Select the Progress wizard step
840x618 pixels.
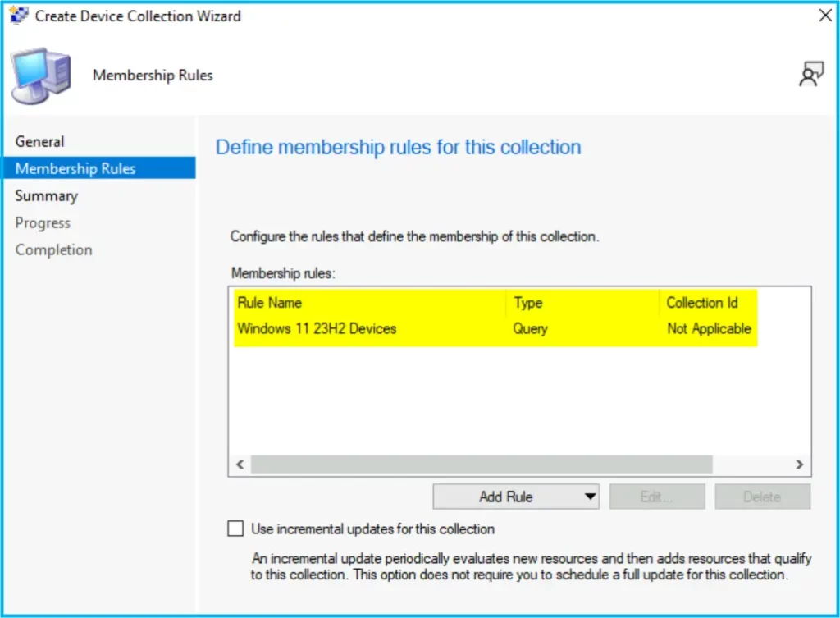point(43,222)
